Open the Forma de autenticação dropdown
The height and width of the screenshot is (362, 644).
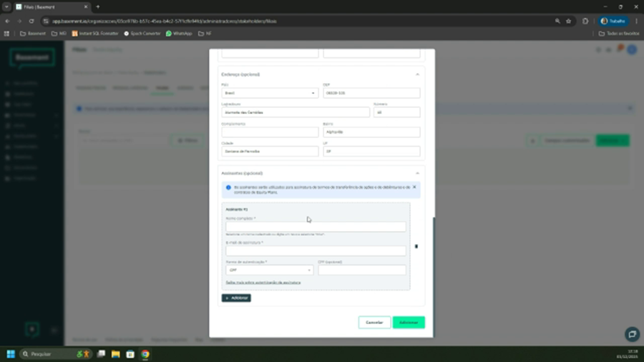click(x=270, y=270)
